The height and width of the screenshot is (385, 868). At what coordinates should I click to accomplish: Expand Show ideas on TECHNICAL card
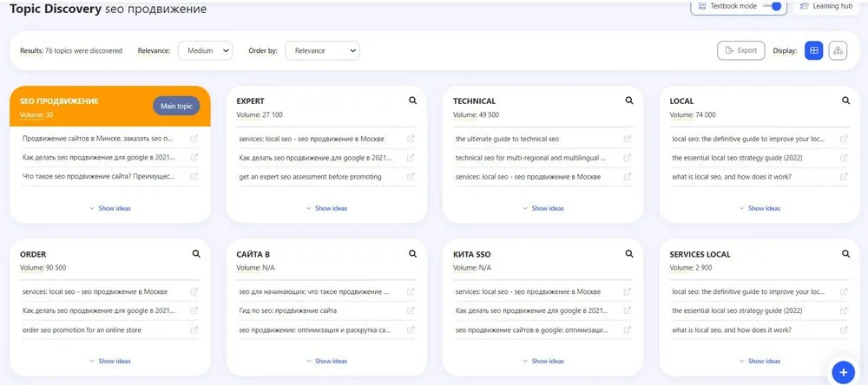click(x=543, y=208)
